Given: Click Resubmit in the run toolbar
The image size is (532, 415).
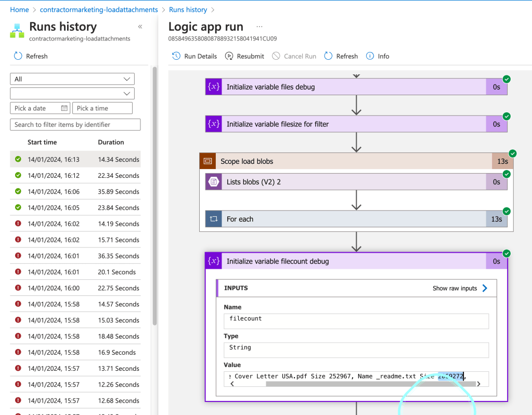Looking at the screenshot, I should 244,56.
